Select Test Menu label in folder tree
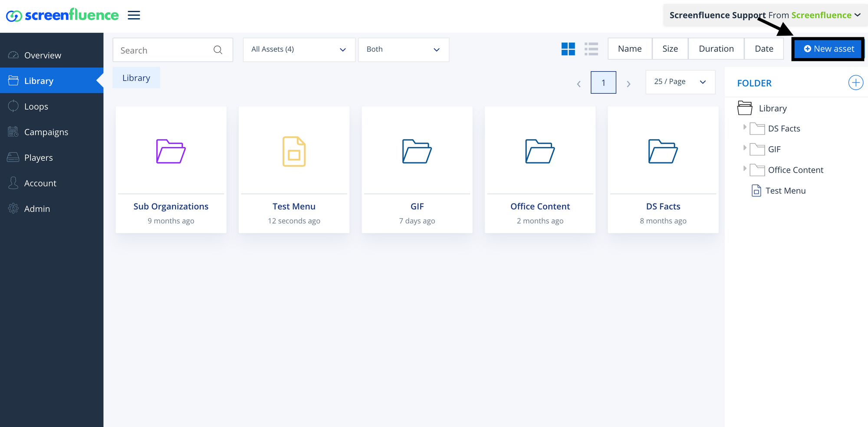 coord(786,191)
